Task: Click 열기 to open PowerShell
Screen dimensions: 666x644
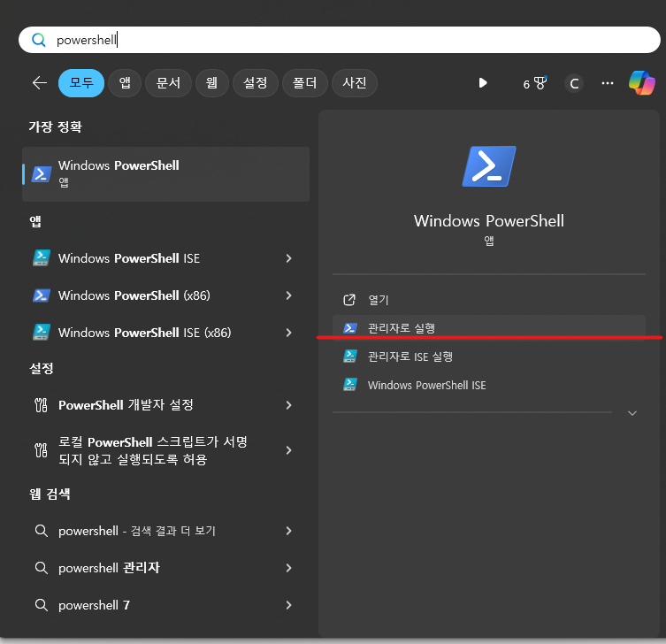Action: pyautogui.click(x=489, y=300)
